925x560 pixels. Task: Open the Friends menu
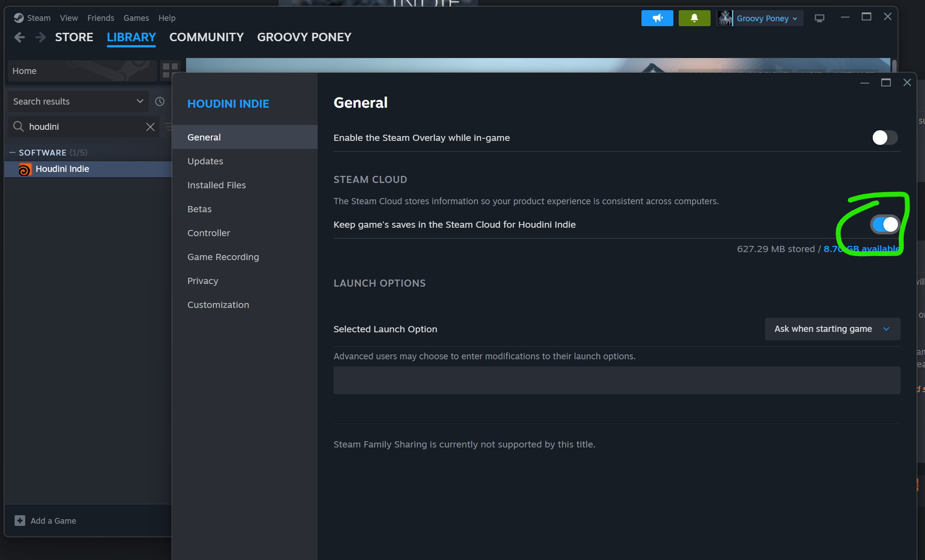[x=101, y=18]
